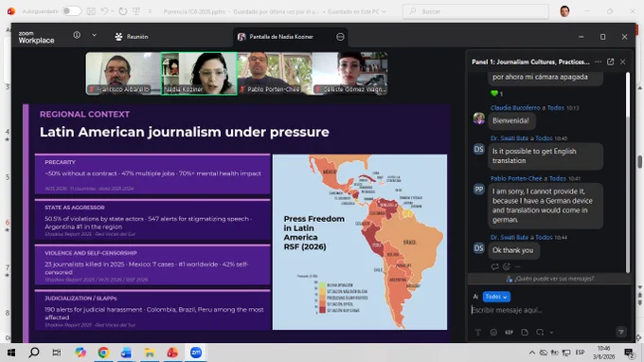Open chat text formatting tool
Screen dimensions: 644x362
click(477, 332)
